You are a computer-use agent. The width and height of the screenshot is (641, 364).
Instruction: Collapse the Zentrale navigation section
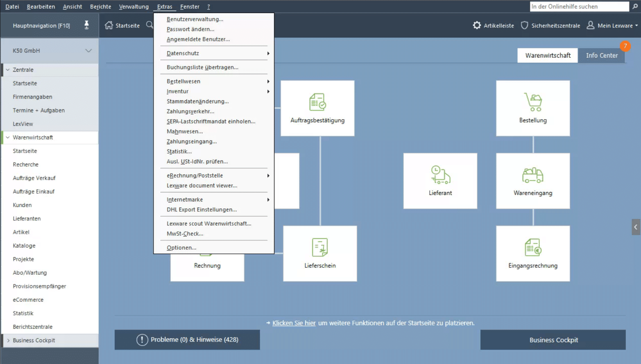8,70
